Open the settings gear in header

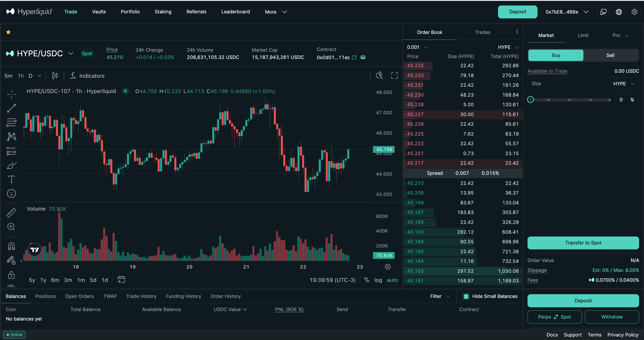point(634,12)
